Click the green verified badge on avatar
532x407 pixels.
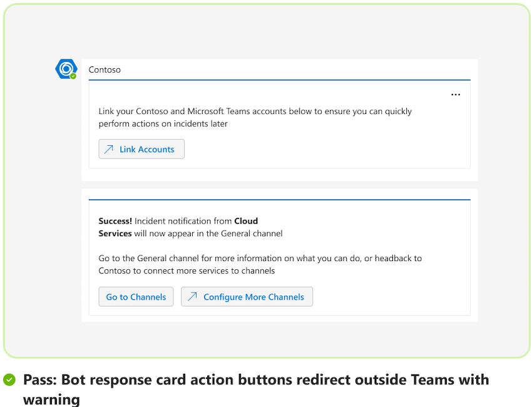[73, 76]
